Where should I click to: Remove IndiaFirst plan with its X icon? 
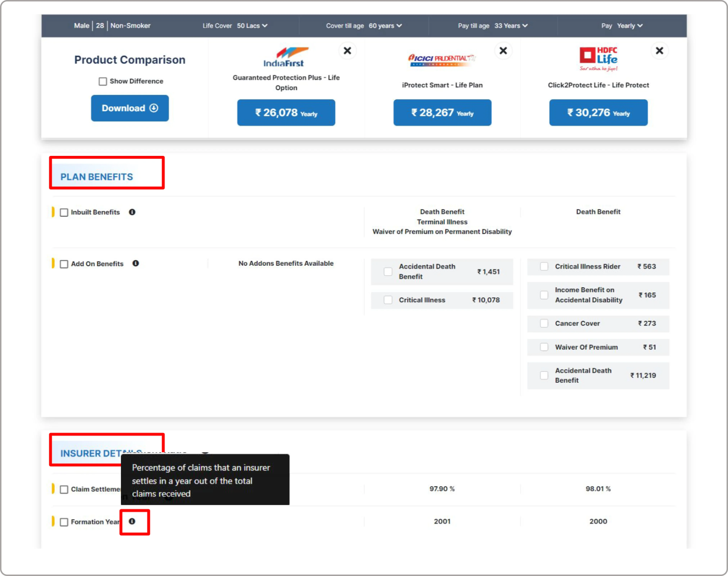347,51
